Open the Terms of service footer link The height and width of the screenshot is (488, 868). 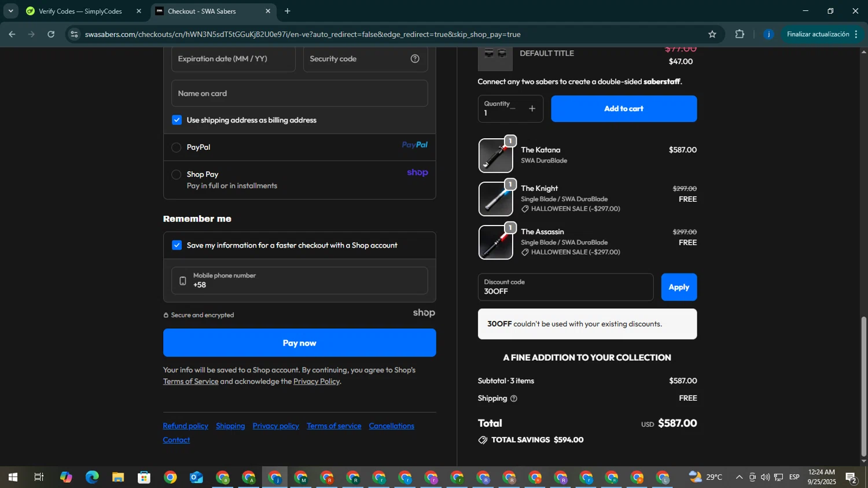[334, 426]
